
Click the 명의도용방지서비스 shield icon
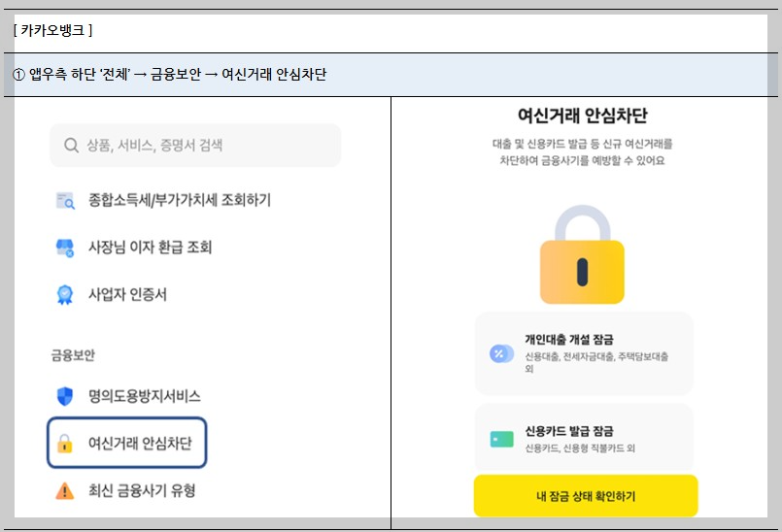coord(65,396)
